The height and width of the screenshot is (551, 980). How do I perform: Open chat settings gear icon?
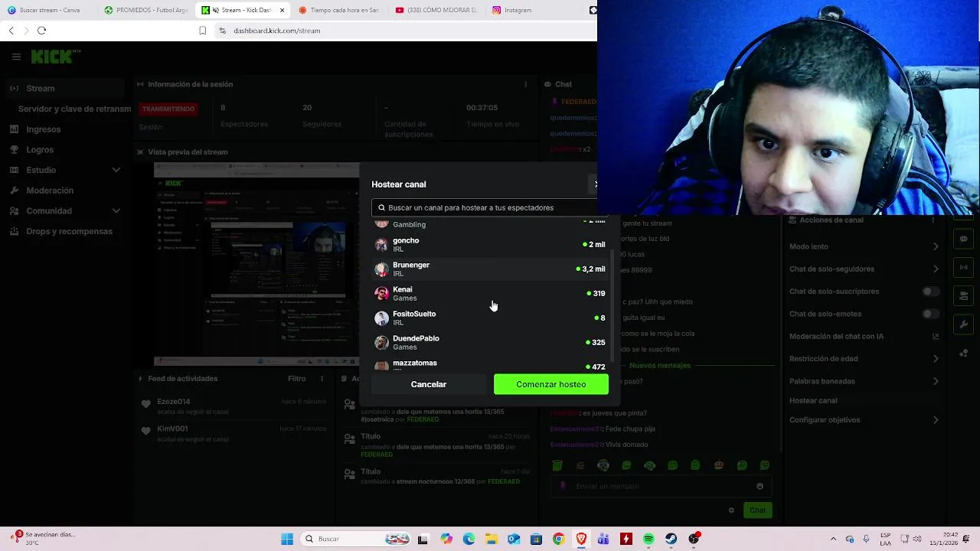731,510
